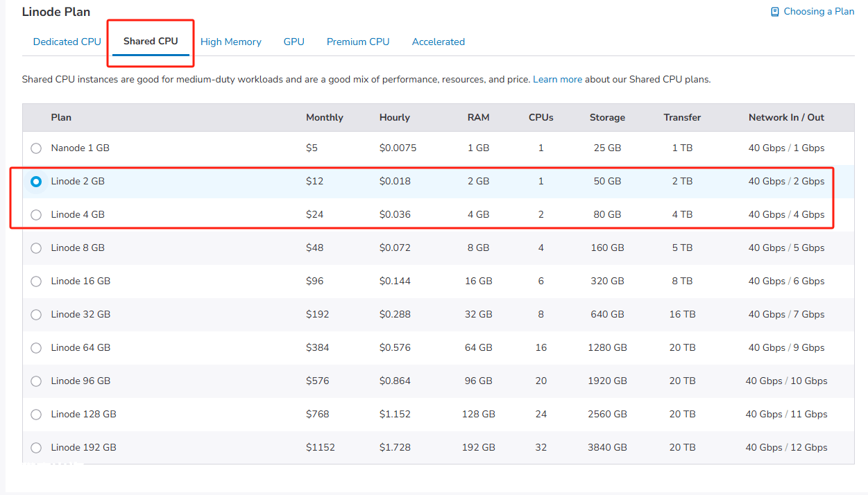Click the $1.728 hourly rate

395,447
